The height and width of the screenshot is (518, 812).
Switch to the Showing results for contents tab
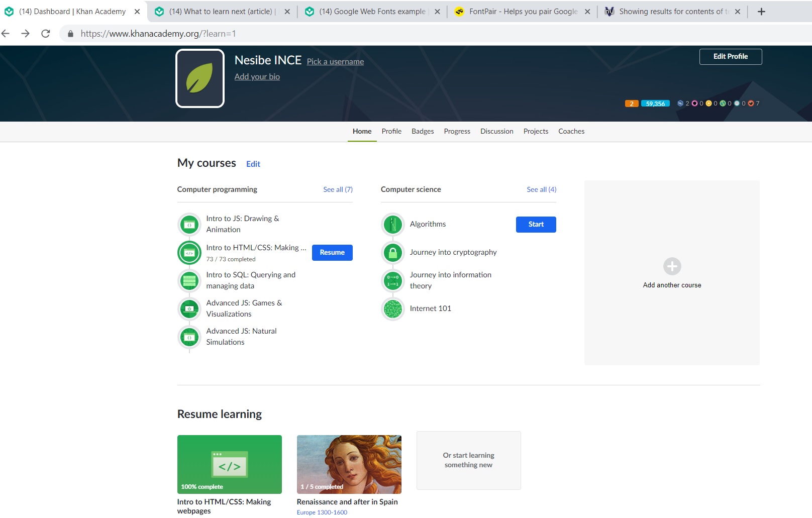pyautogui.click(x=672, y=12)
